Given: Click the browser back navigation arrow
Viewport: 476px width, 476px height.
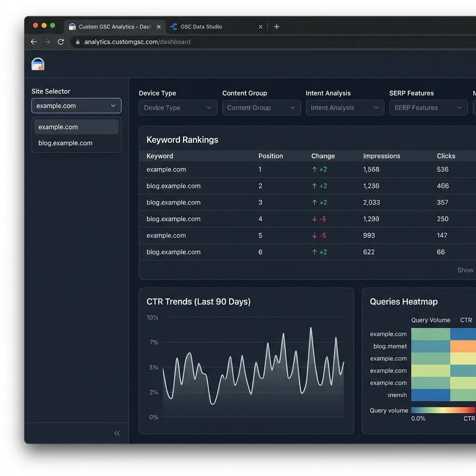Looking at the screenshot, I should click(33, 42).
